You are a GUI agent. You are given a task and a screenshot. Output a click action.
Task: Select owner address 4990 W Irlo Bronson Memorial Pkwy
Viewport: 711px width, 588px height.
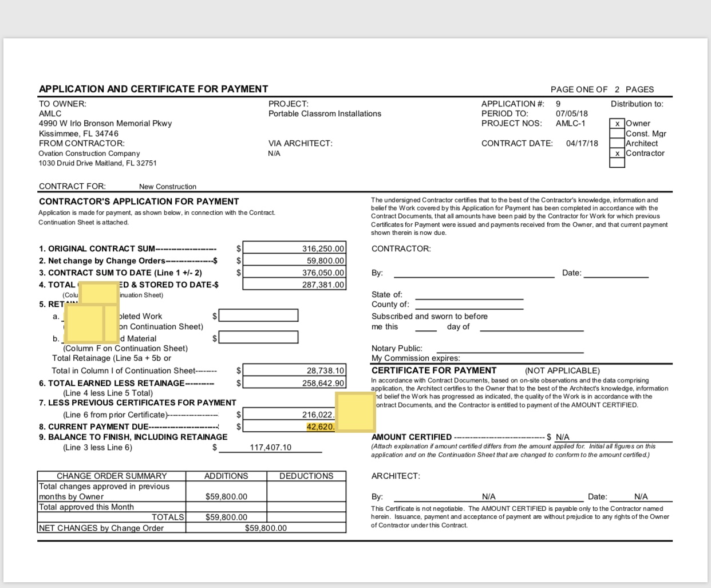[105, 123]
